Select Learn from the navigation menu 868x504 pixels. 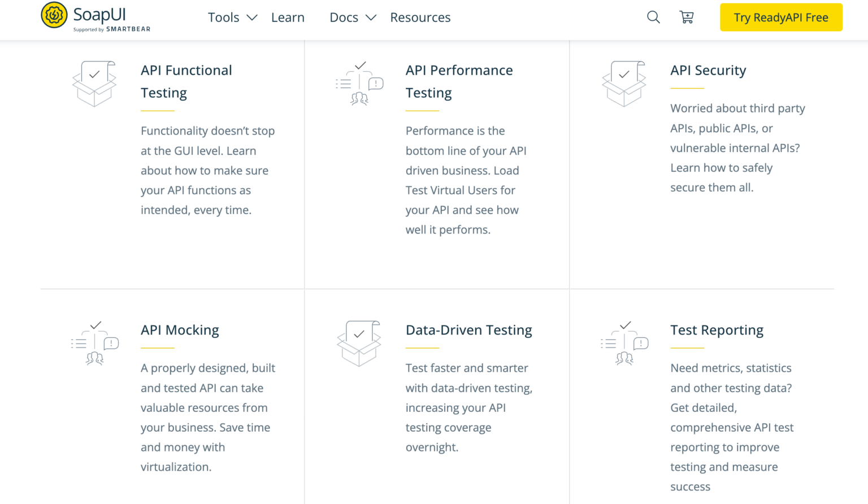[288, 18]
